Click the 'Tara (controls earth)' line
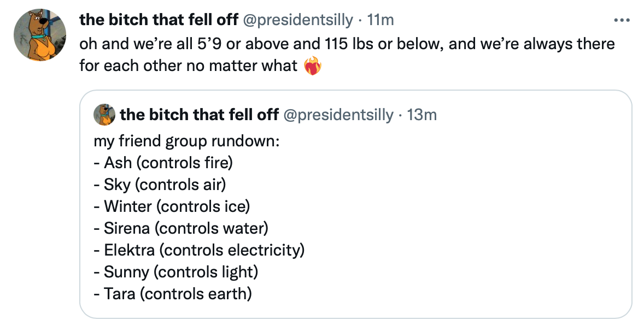This screenshot has height=332, width=644. click(173, 294)
